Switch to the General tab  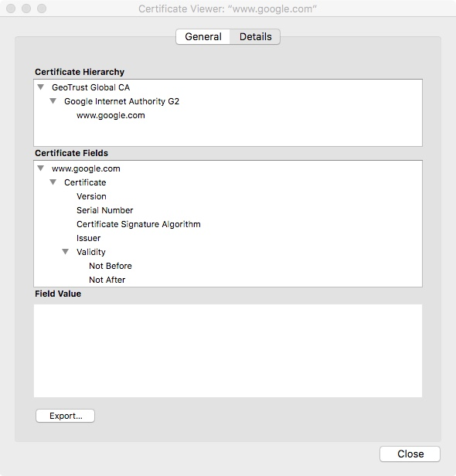point(203,37)
